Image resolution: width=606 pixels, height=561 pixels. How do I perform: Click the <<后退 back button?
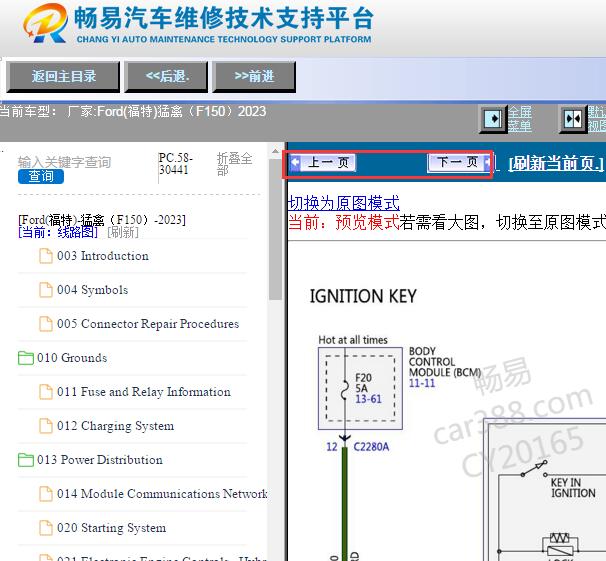[166, 76]
